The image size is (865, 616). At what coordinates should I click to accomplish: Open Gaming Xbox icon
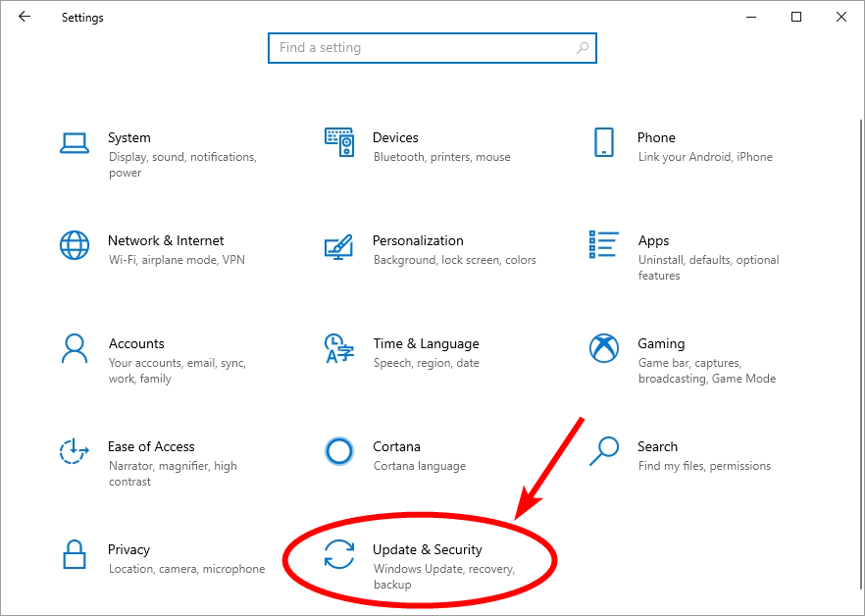tap(604, 348)
